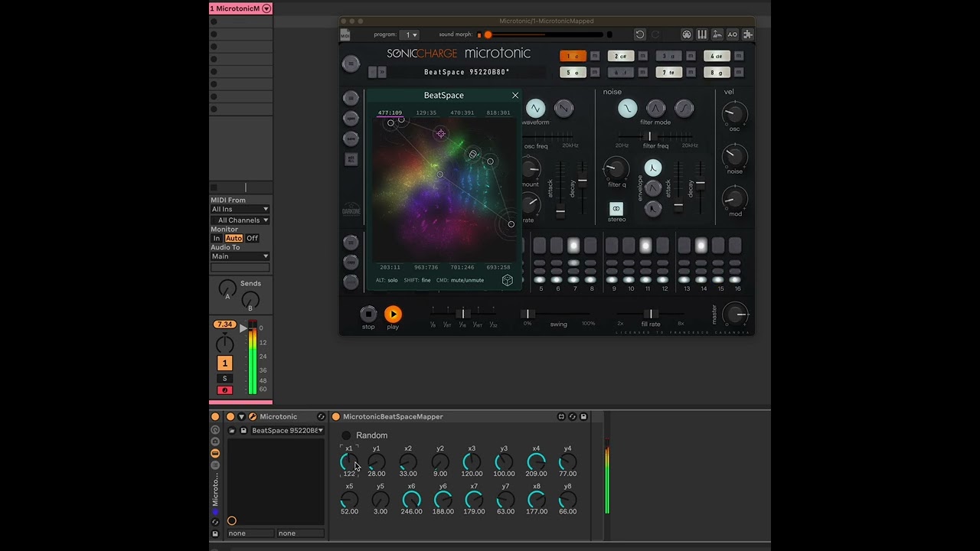Select BeatSpace coordinate tab 203:11
This screenshot has width=980, height=551.
point(390,267)
